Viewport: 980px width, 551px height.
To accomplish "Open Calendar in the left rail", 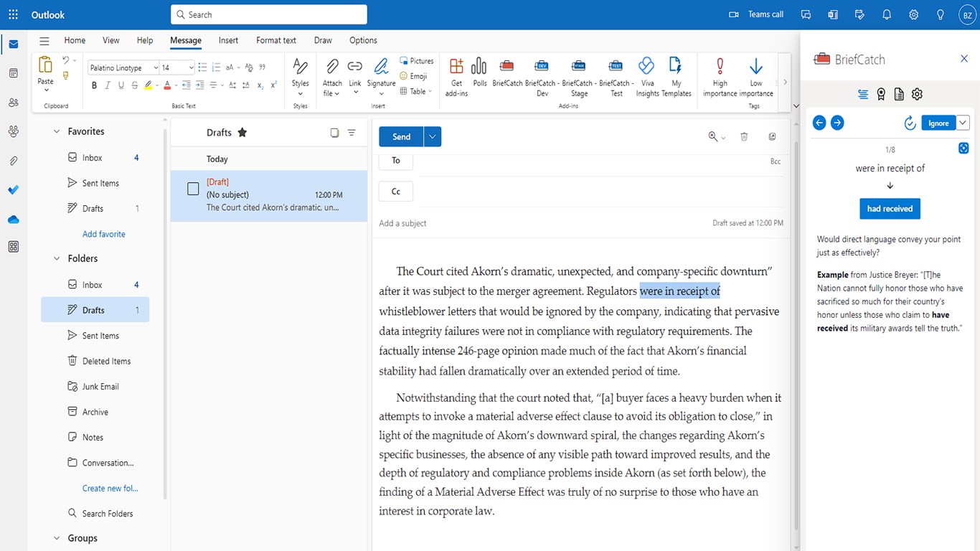I will tap(13, 73).
